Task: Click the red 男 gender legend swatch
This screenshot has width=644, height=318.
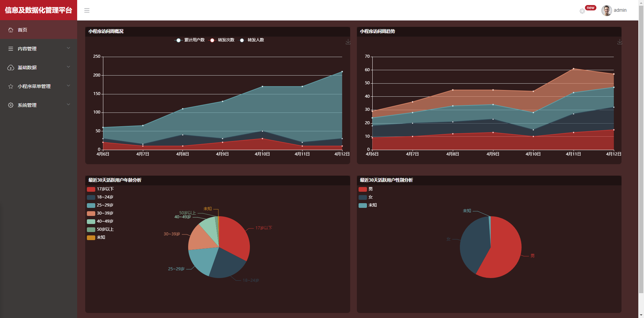Action: [x=363, y=189]
